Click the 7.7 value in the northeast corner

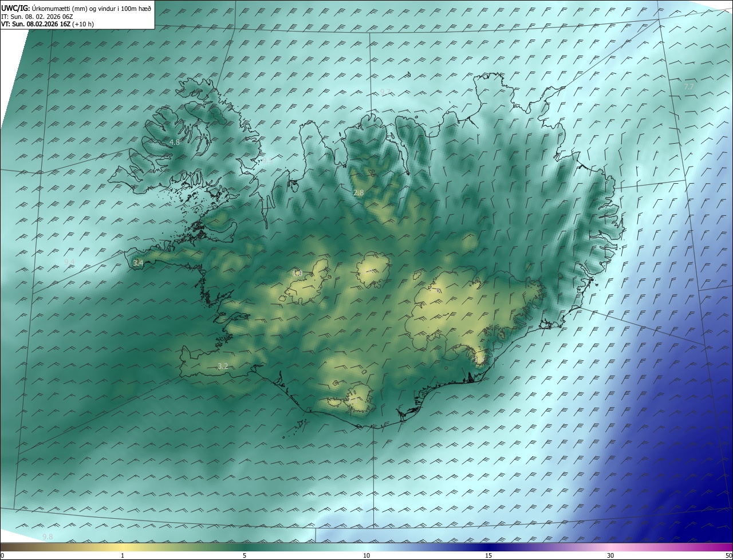tap(689, 86)
